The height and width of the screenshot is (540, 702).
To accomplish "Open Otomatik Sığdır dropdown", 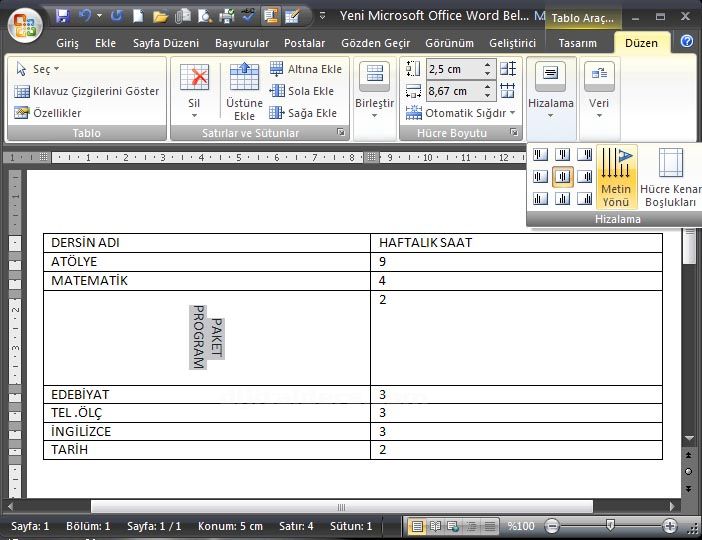I will point(461,113).
